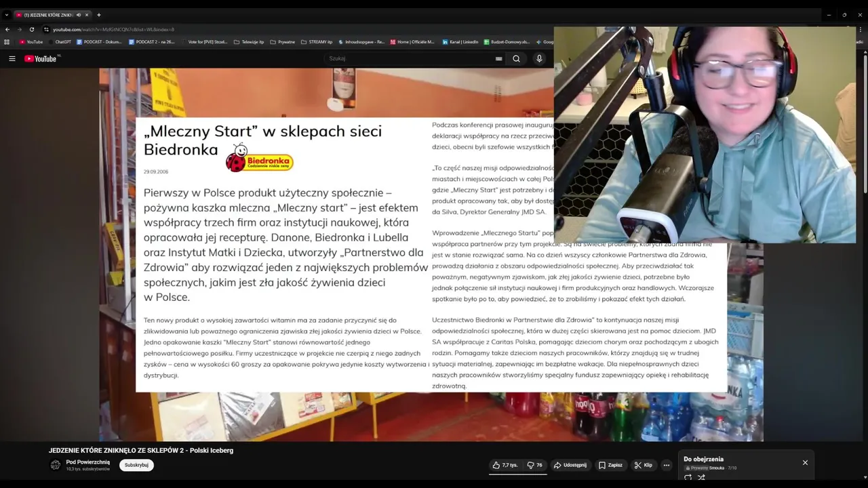Open the ChatGPT bookmark
This screenshot has width=868, height=488.
[x=60, y=42]
